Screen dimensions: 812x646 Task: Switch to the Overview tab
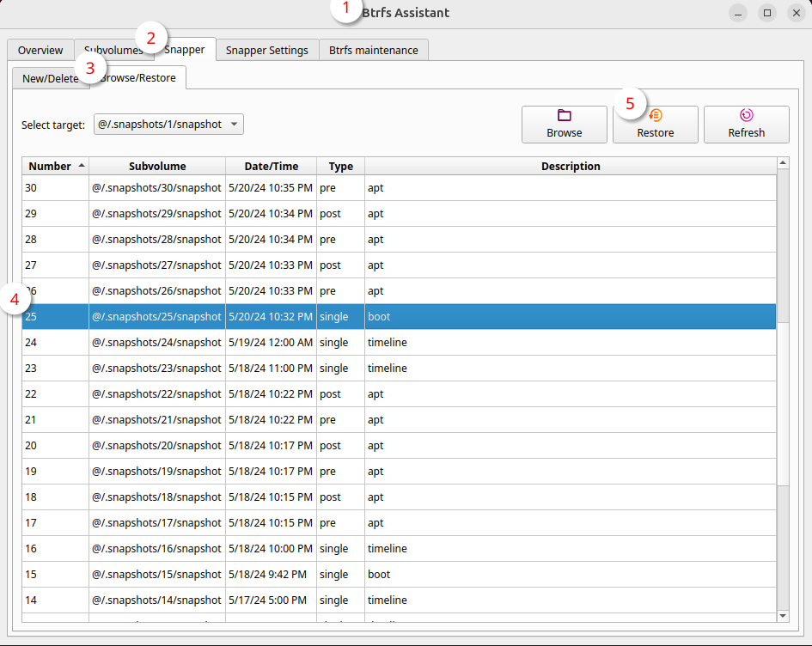[x=40, y=50]
